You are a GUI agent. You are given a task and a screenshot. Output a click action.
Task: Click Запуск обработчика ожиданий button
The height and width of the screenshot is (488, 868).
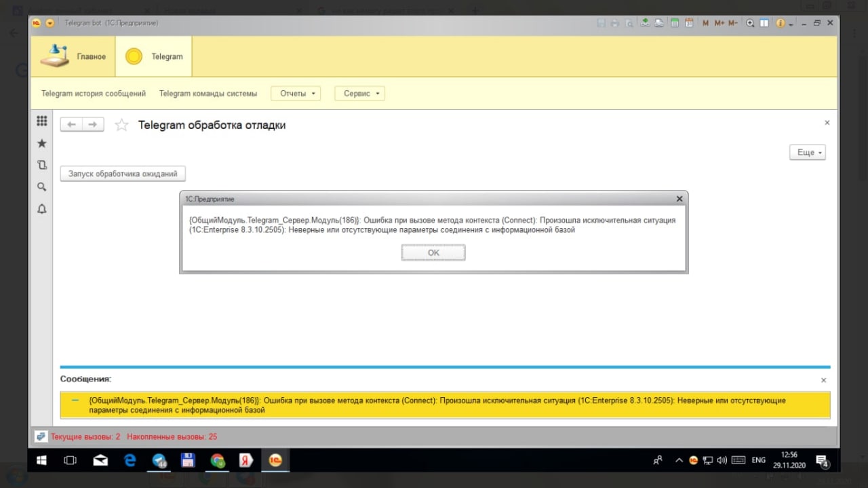click(123, 174)
